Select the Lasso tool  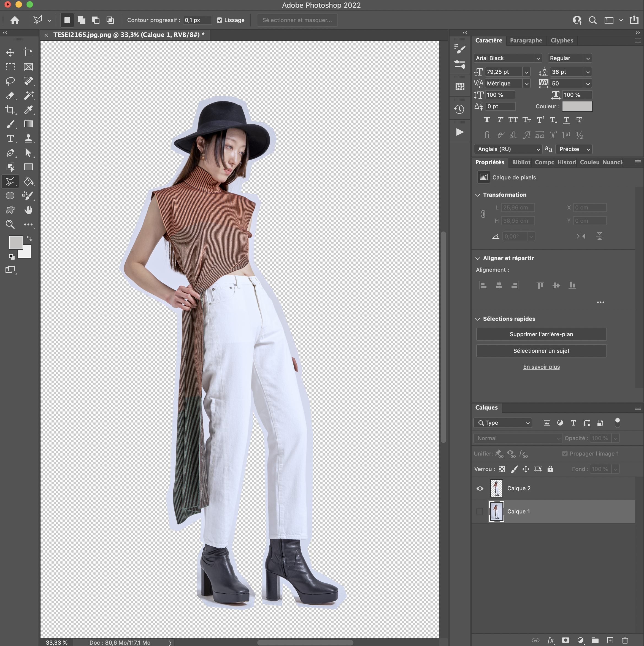[10, 81]
